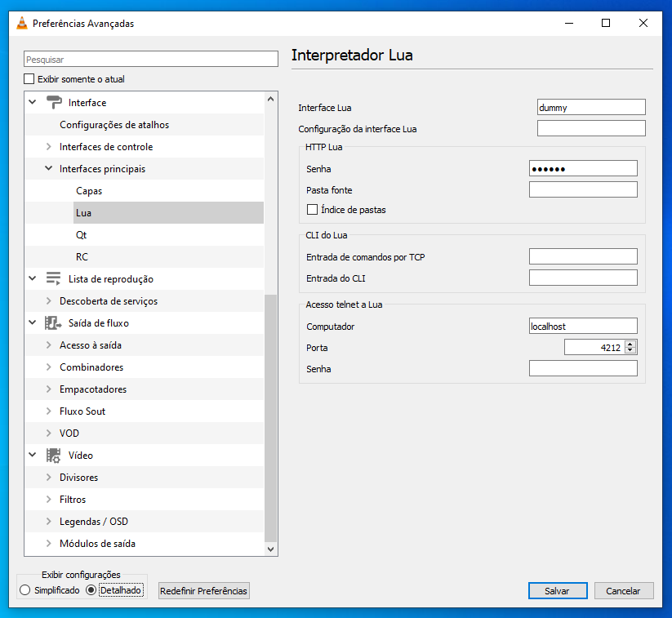Screen dimensions: 672x618
Task: Click the Lista de reprodução playlist icon
Action: click(x=54, y=279)
